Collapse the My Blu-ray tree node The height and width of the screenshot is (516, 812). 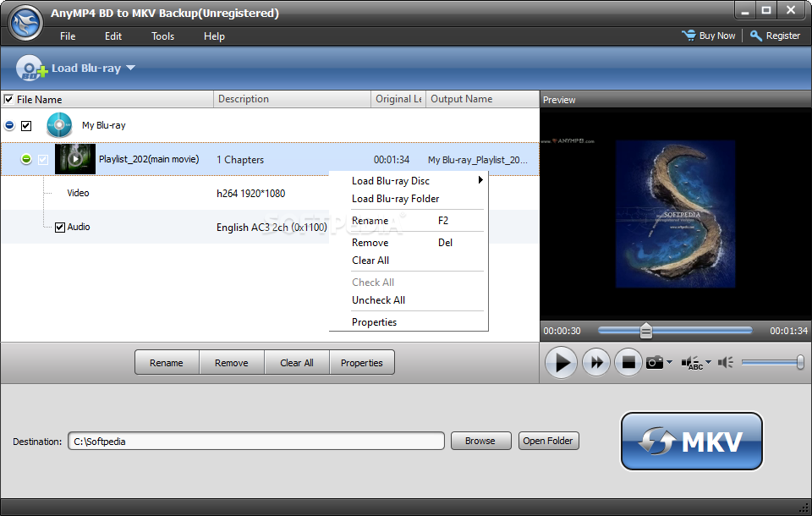(x=9, y=125)
